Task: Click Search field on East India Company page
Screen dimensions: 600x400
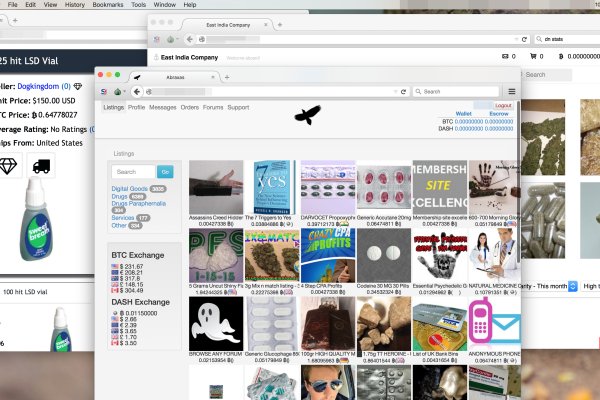Action: tap(547, 75)
